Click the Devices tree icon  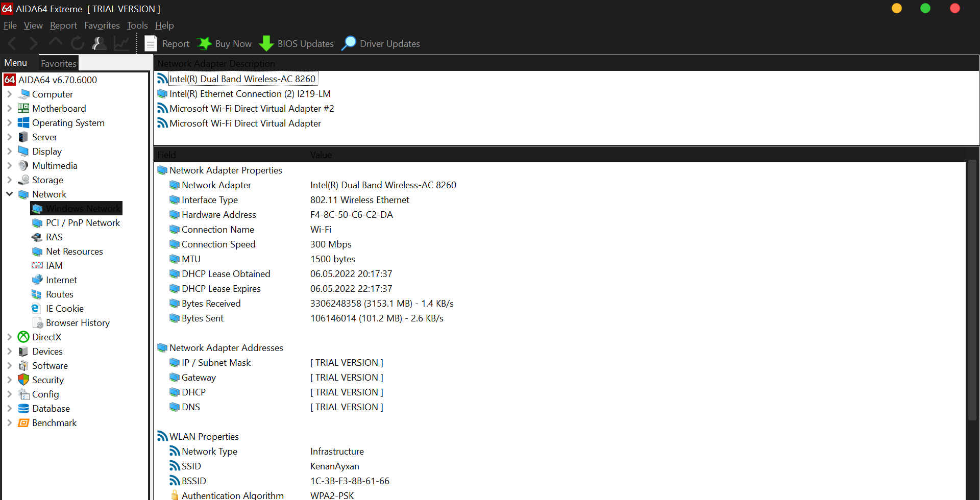coord(23,351)
